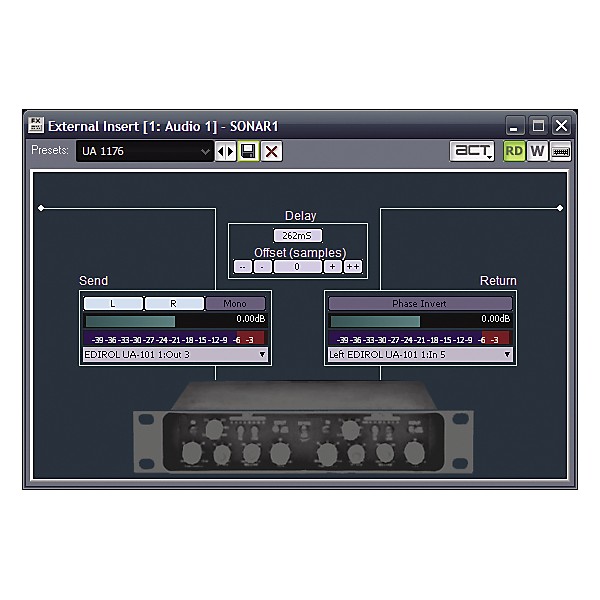This screenshot has width=600, height=600.
Task: Click the single minus offset button
Action: click(262, 267)
